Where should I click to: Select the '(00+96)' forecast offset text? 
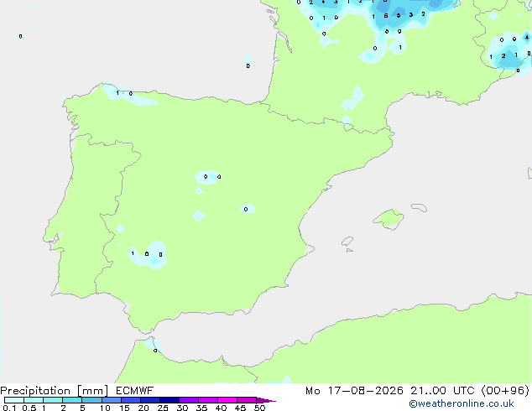click(x=505, y=391)
